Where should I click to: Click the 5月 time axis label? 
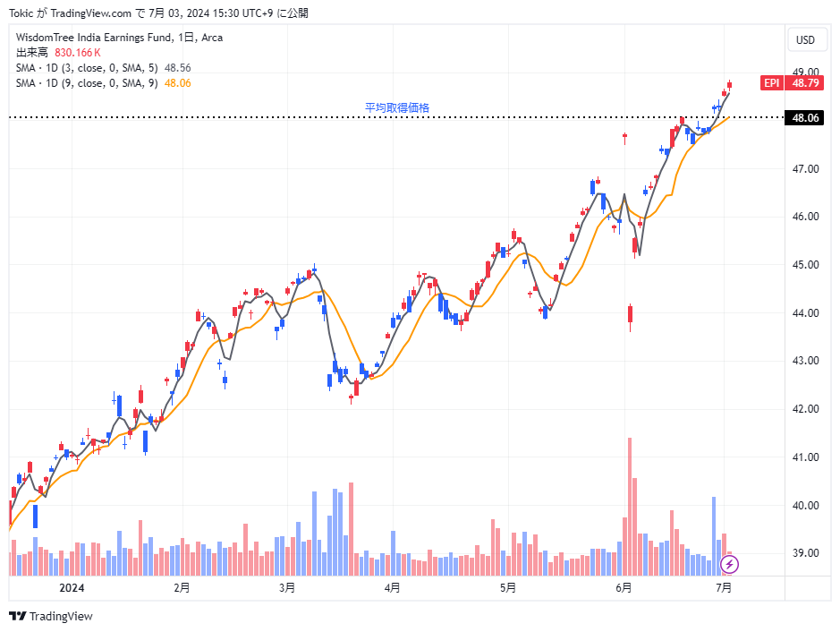tap(508, 588)
